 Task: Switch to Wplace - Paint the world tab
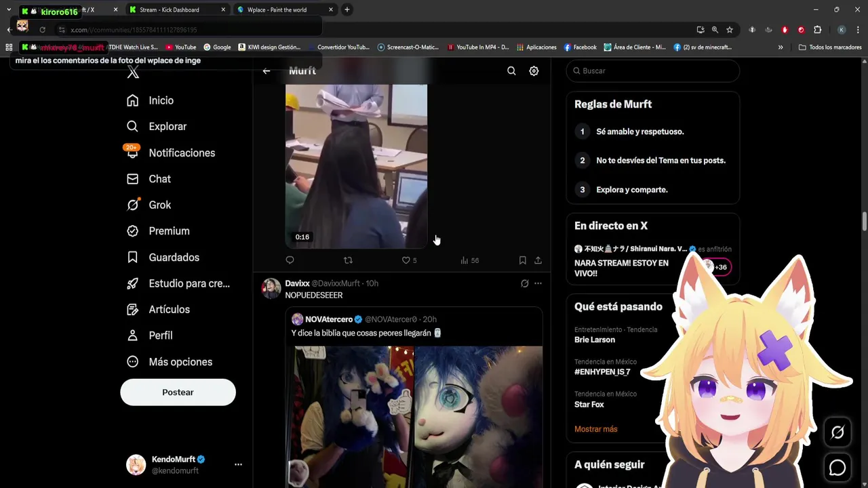(x=277, y=9)
